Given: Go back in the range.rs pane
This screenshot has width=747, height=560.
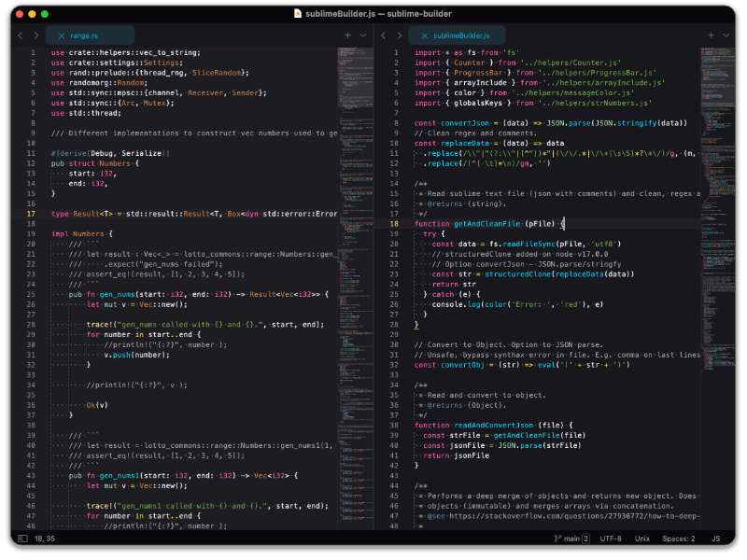Looking at the screenshot, I should (21, 35).
